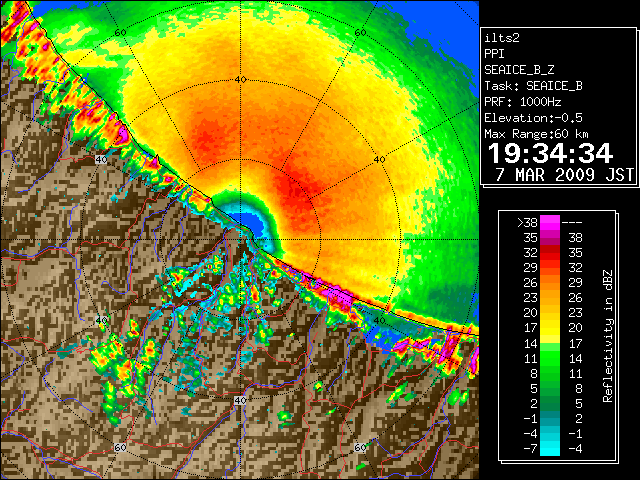
Task: Select the 'Task: SEAICE_B' line
Action: tap(533, 86)
